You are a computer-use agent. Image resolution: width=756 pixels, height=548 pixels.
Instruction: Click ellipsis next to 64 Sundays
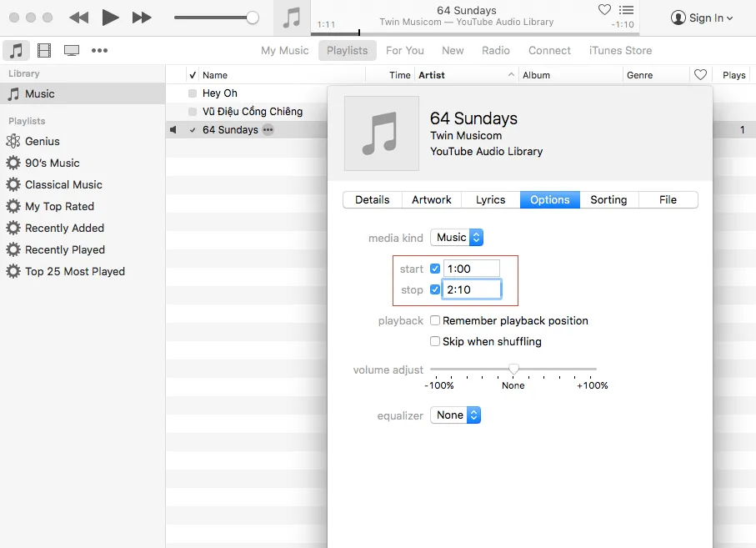point(268,130)
